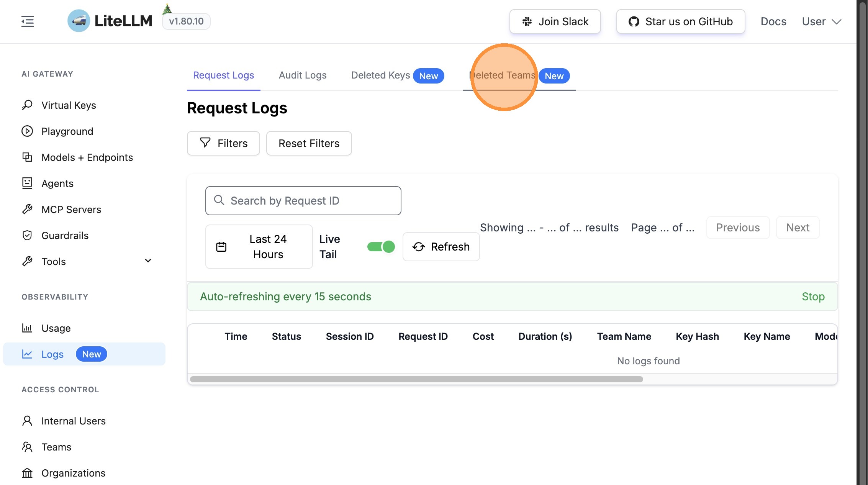This screenshot has width=868, height=485.
Task: Open the Filters panel
Action: 223,143
